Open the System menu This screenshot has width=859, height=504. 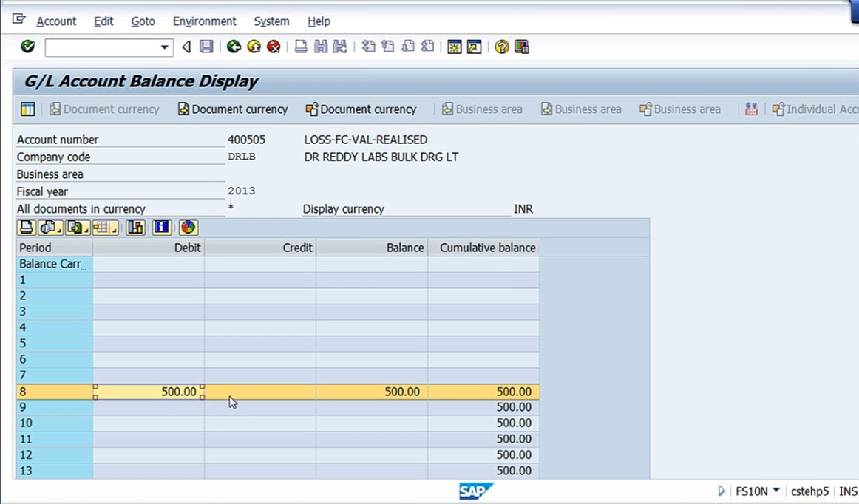click(272, 21)
